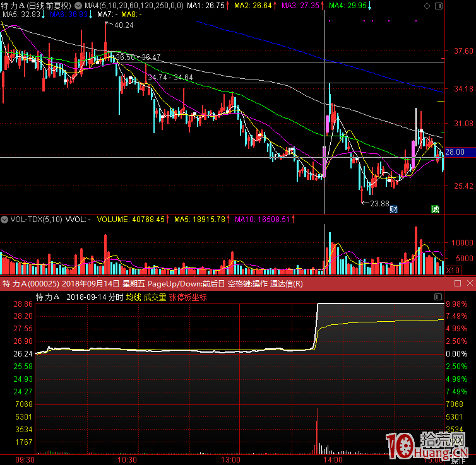Click the 13:00 time axis label

[x=230, y=460]
